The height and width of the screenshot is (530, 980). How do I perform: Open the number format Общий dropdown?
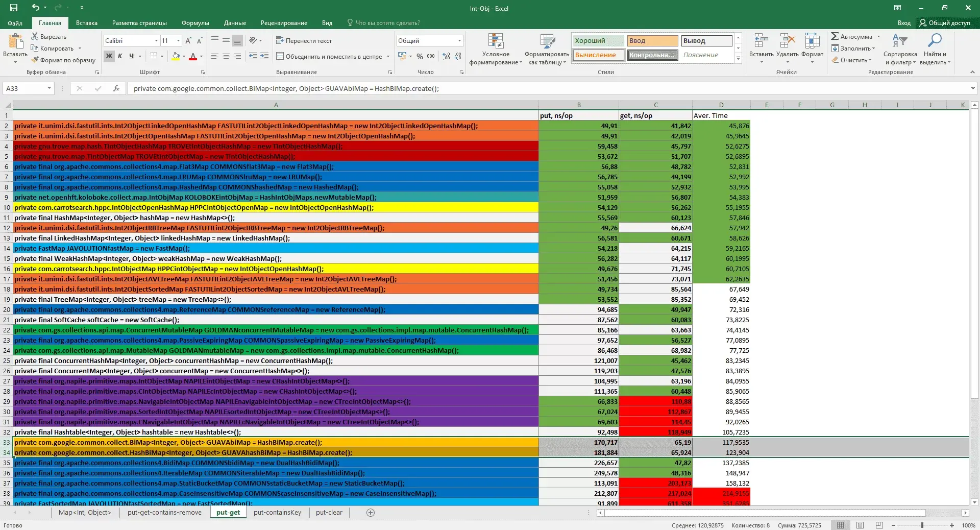[x=459, y=40]
